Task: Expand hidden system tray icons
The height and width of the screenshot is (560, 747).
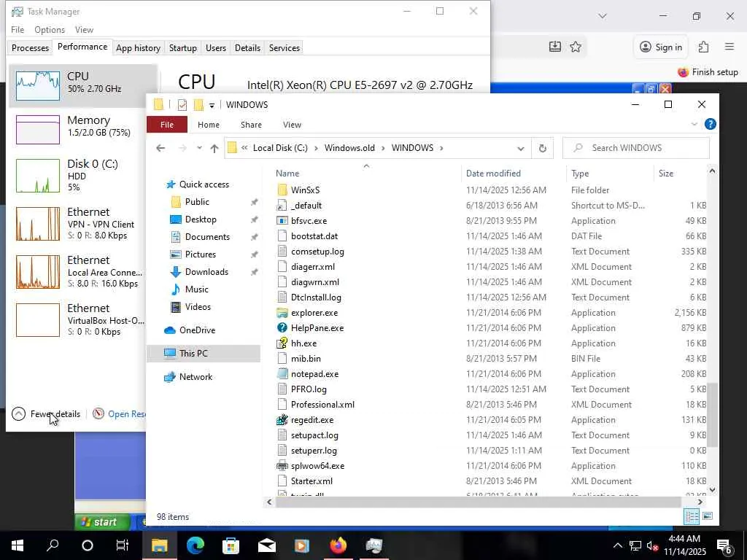Action: (x=617, y=545)
